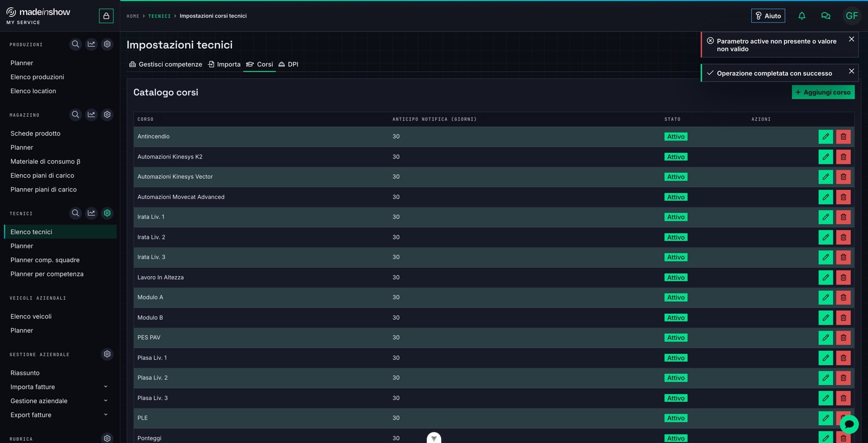Screen dimensions: 868x443
Task: Edit the Antincendio course
Action: (x=826, y=137)
